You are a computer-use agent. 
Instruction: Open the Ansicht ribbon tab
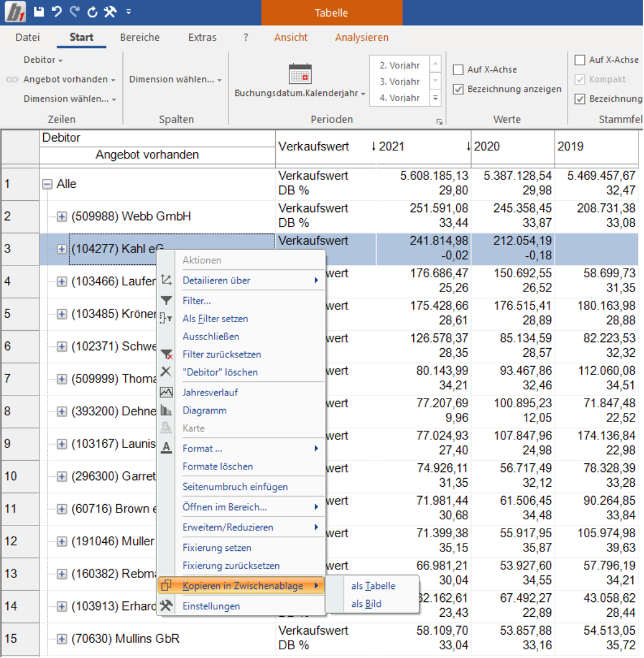click(x=291, y=38)
